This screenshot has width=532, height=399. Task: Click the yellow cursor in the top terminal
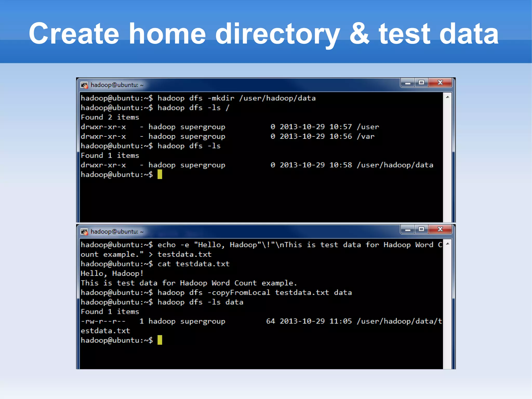(x=160, y=174)
